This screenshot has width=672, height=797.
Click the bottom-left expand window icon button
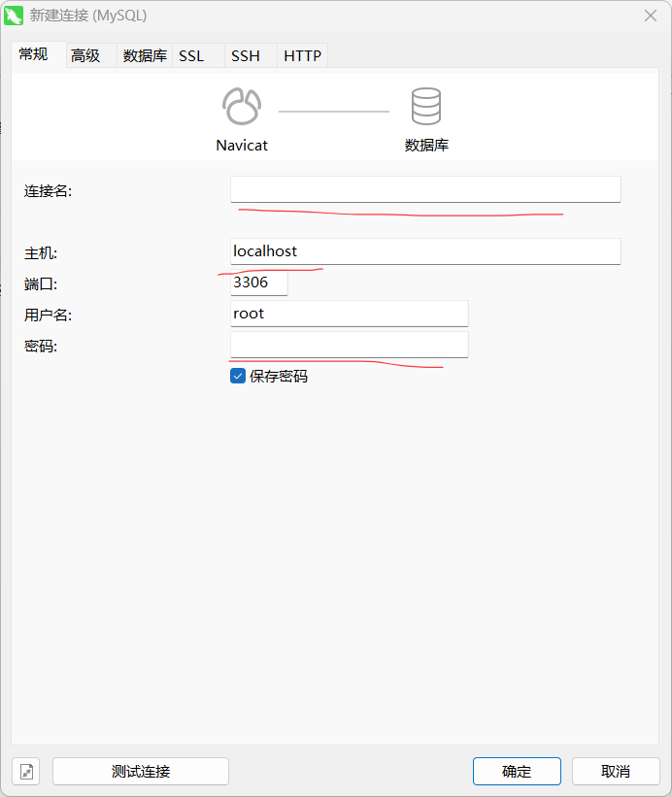pyautogui.click(x=26, y=771)
